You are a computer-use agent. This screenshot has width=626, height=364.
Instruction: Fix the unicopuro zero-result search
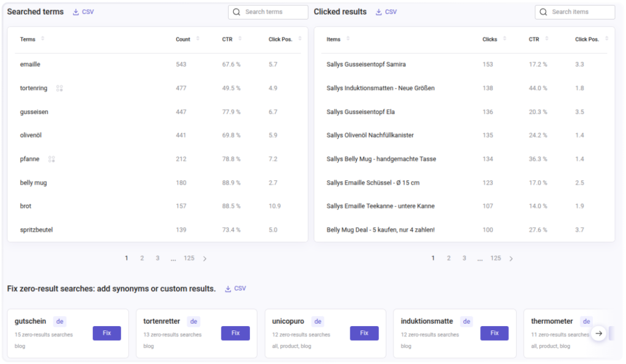click(x=364, y=333)
